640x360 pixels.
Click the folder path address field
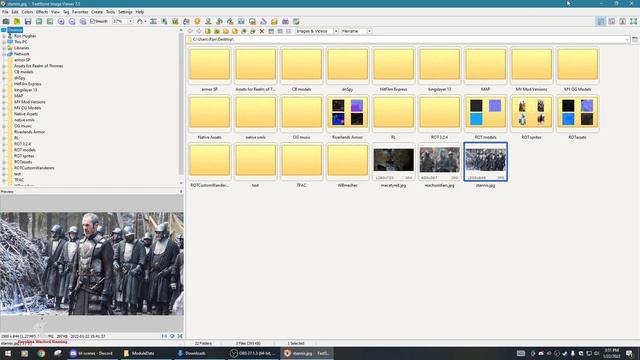click(407, 40)
